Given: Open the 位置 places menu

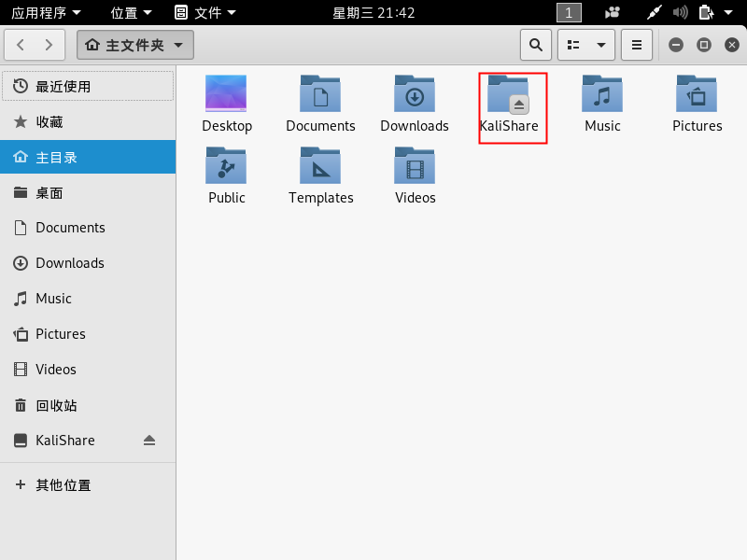Looking at the screenshot, I should tap(131, 12).
